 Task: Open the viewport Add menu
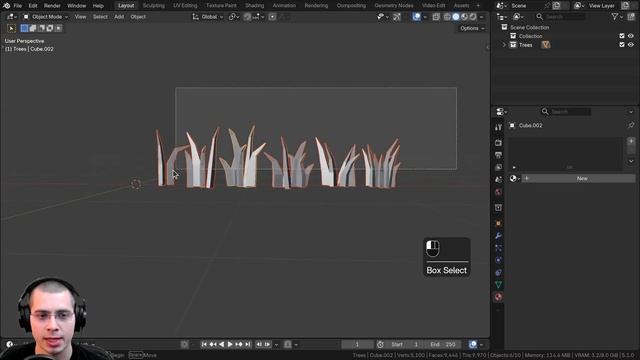click(x=119, y=17)
